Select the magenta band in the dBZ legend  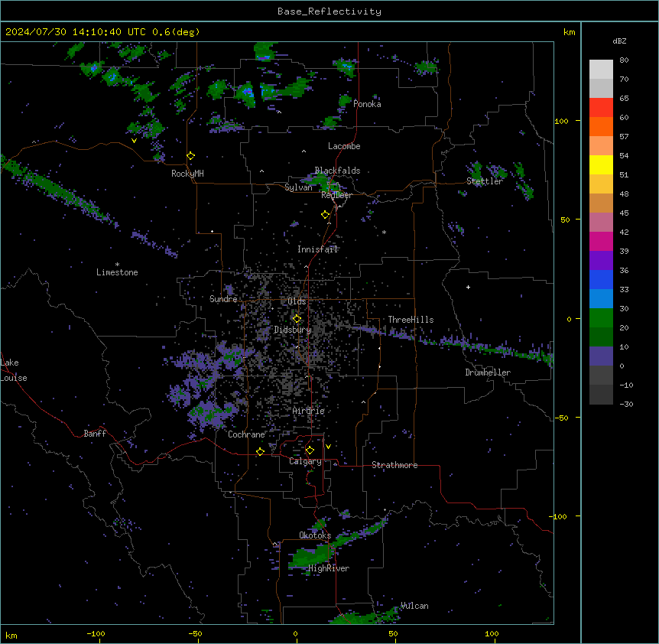[x=601, y=241]
